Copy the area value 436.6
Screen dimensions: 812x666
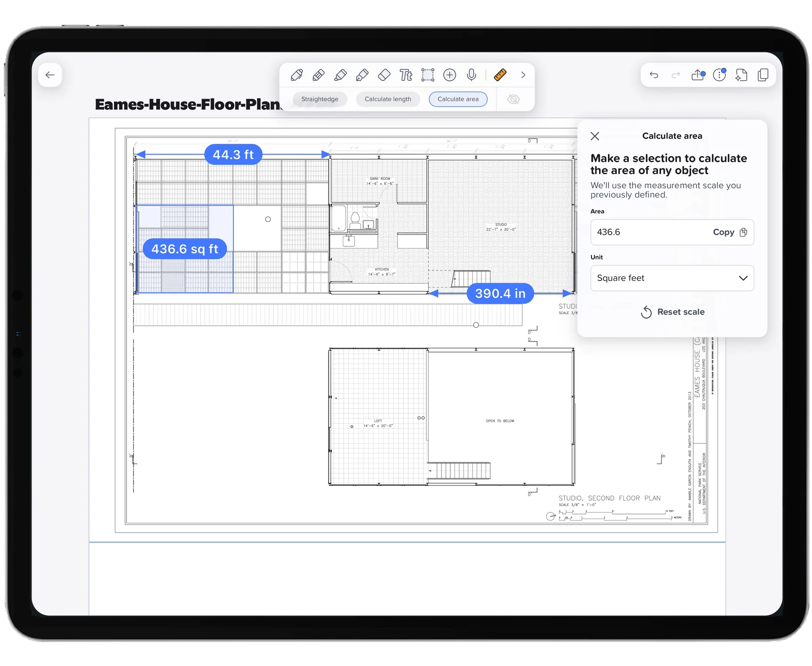click(x=730, y=232)
